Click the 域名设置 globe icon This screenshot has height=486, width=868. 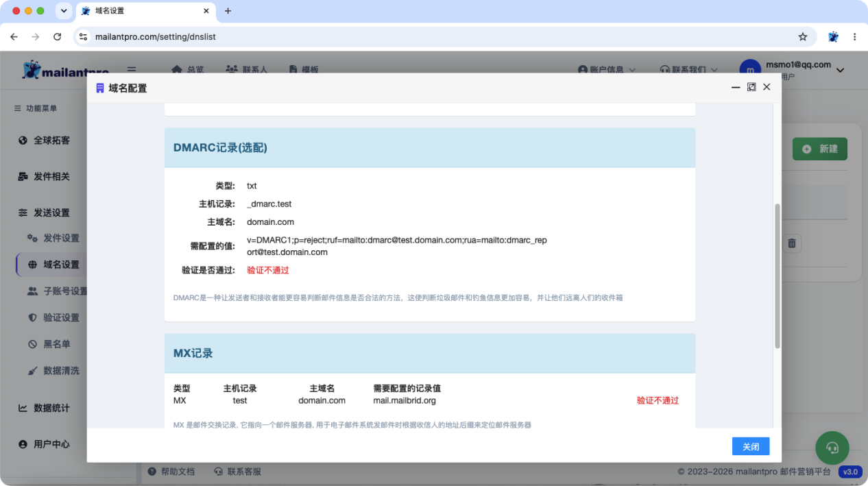pyautogui.click(x=32, y=265)
